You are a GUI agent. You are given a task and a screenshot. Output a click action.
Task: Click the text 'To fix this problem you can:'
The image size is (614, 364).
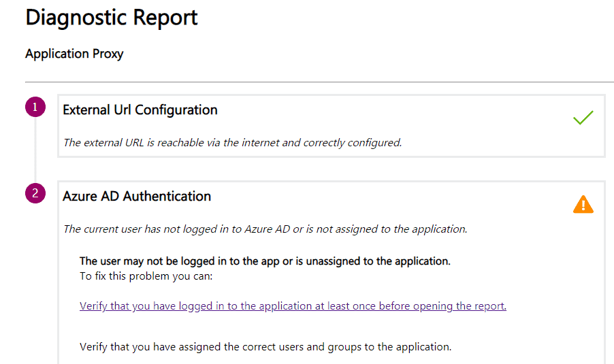click(146, 276)
